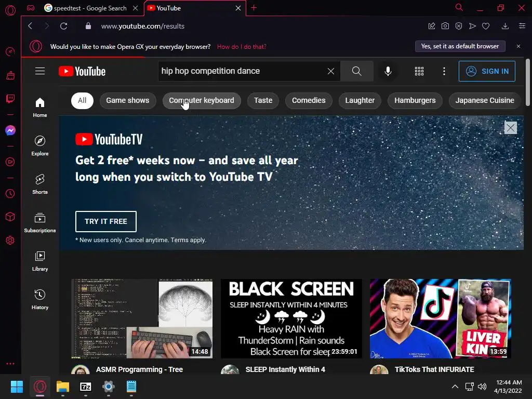This screenshot has width=532, height=399.
Task: Open YouTube apps grid
Action: tap(419, 71)
